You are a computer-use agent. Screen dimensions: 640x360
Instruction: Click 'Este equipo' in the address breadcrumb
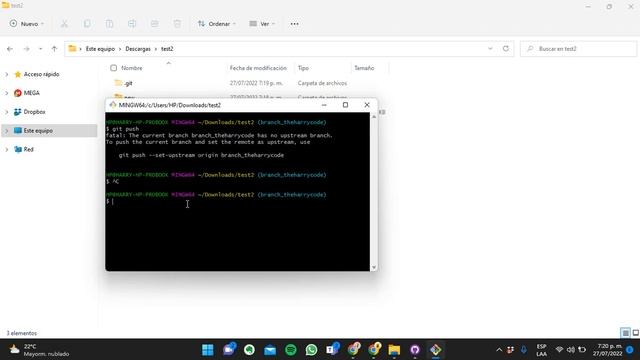(100, 49)
